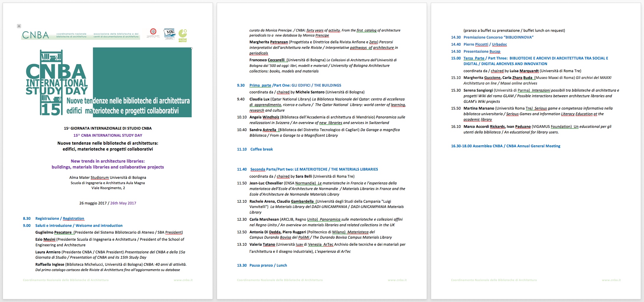Viewport: 644px width, 302px height.
Task: Click speaker 'Martina Marsano'
Action: click(x=479, y=108)
